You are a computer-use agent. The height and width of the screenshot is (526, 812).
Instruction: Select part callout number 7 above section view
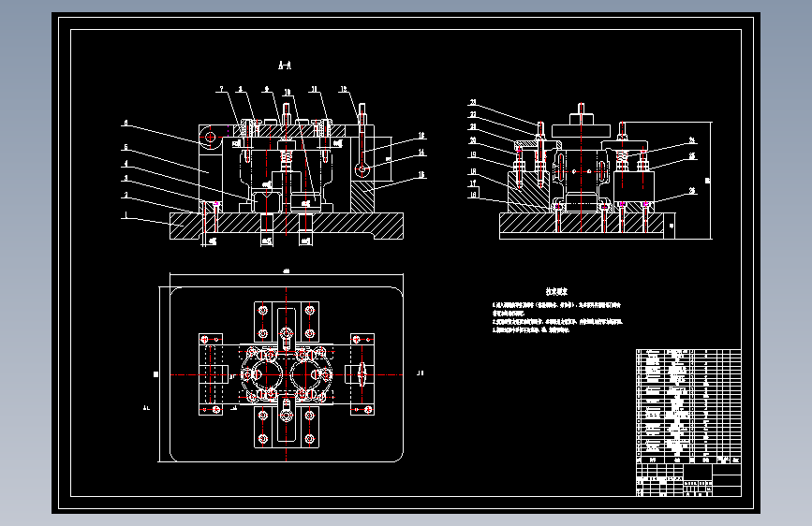(x=222, y=89)
